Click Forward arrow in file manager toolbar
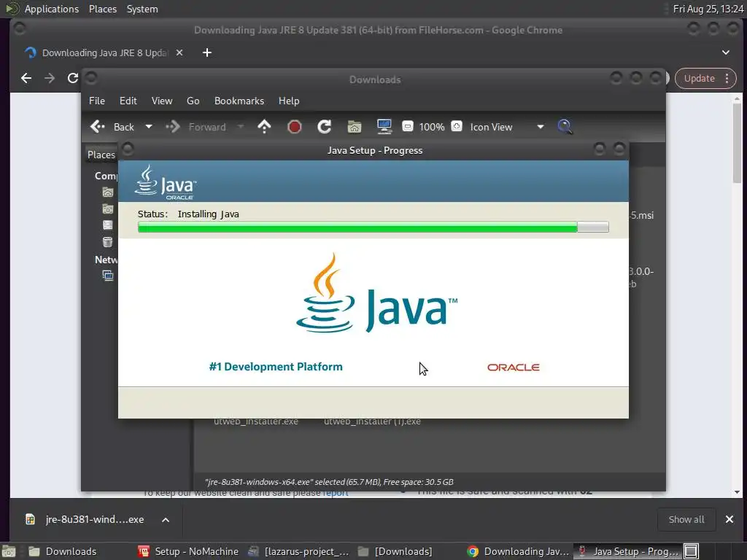 click(x=172, y=127)
